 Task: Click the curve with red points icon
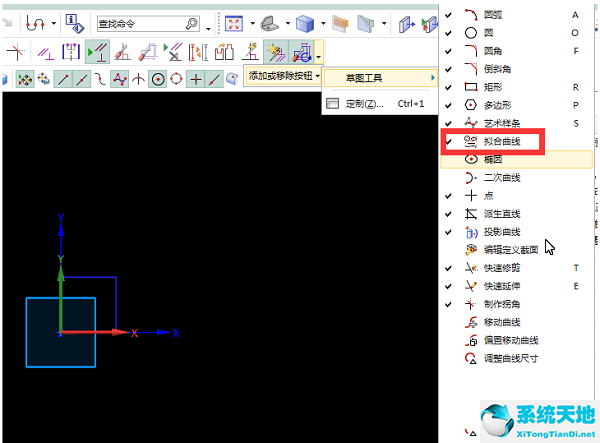click(35, 24)
